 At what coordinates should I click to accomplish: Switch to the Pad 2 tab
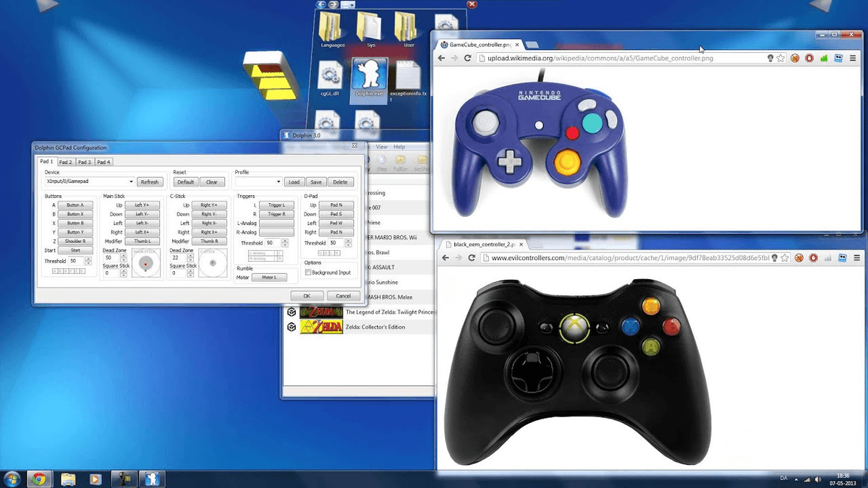click(x=66, y=161)
